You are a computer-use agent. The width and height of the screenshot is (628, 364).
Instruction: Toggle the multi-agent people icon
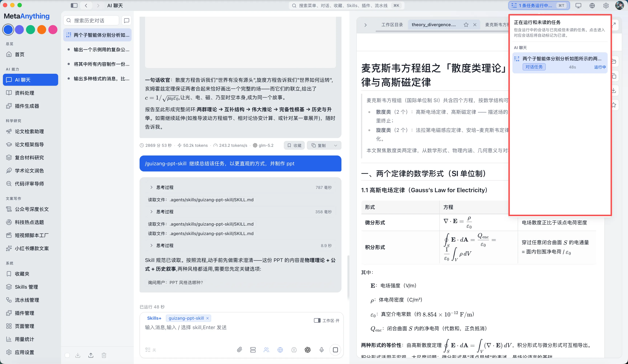tap(266, 350)
